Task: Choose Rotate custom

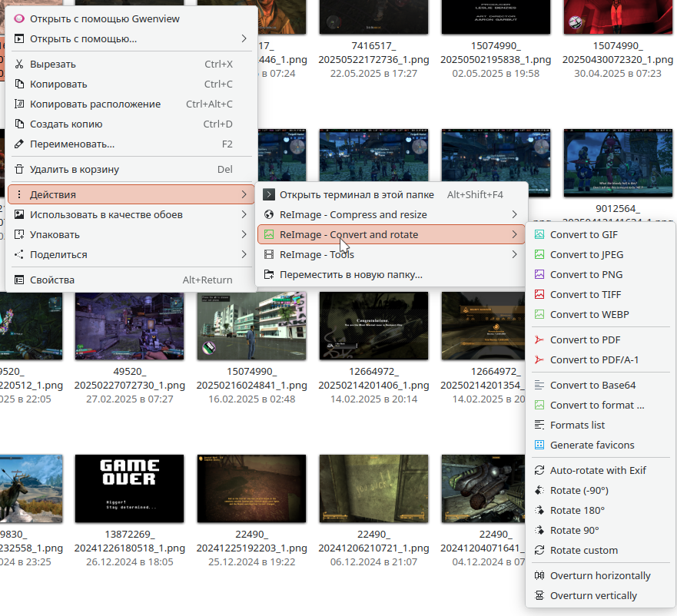Action: point(601,551)
